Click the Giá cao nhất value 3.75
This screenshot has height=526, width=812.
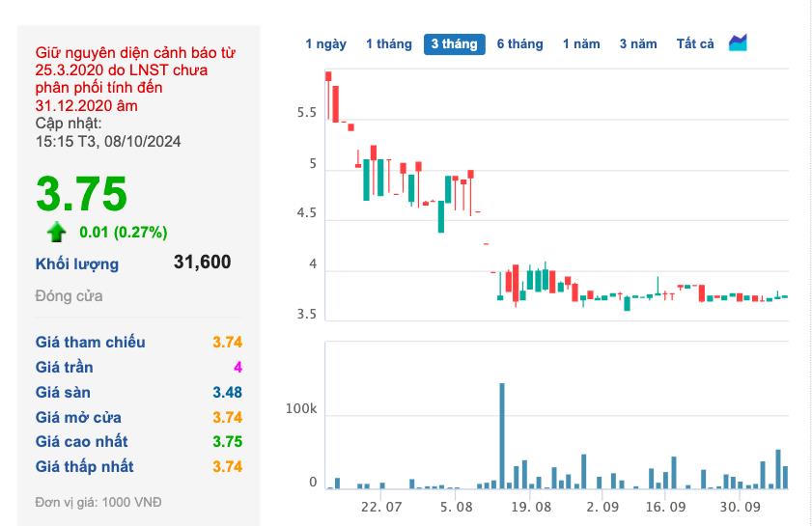227,442
